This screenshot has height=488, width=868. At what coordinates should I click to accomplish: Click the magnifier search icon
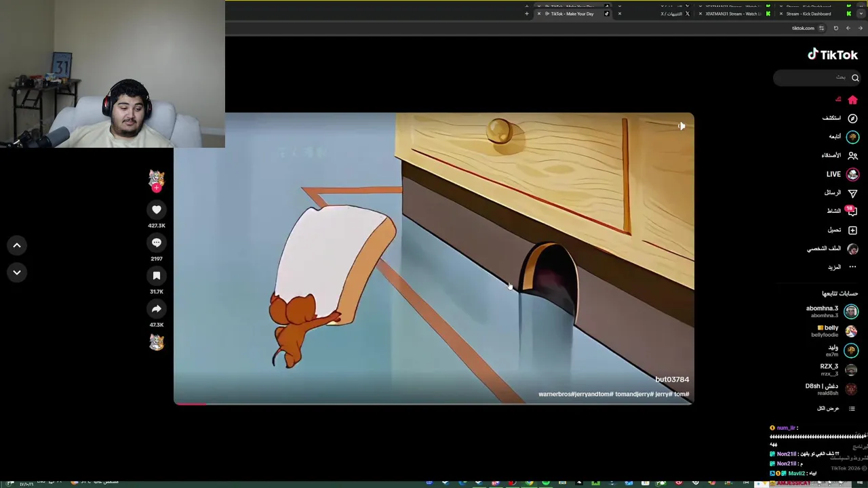tap(855, 78)
